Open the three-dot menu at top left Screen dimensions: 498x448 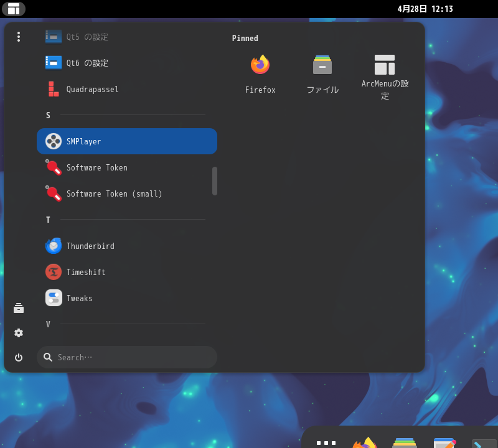(19, 37)
